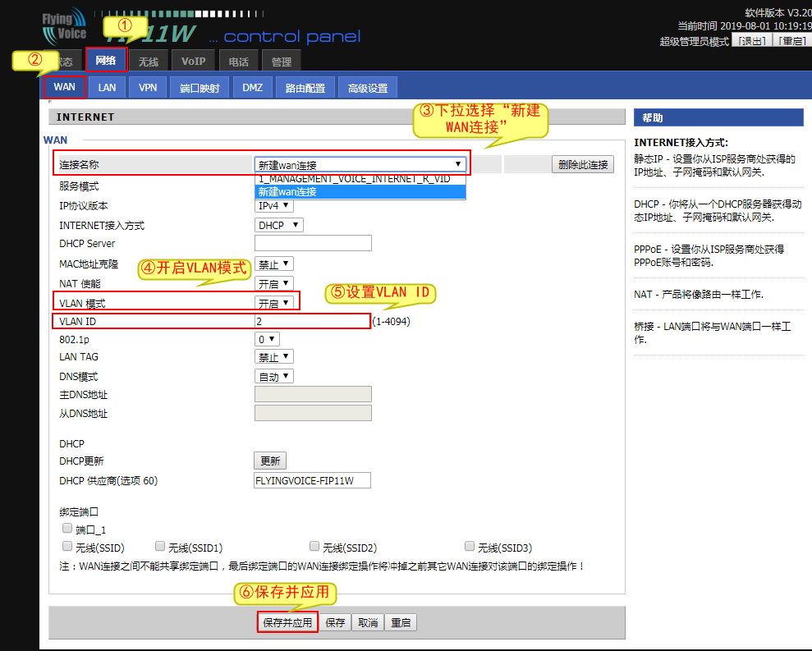Go to the 管理 tab
Viewport: 812px width, 651px height.
(x=281, y=60)
